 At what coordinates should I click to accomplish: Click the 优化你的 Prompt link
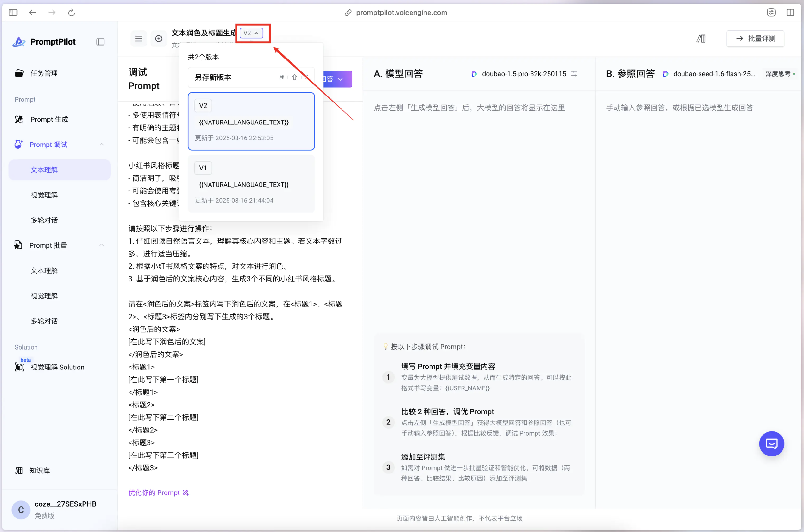[158, 492]
